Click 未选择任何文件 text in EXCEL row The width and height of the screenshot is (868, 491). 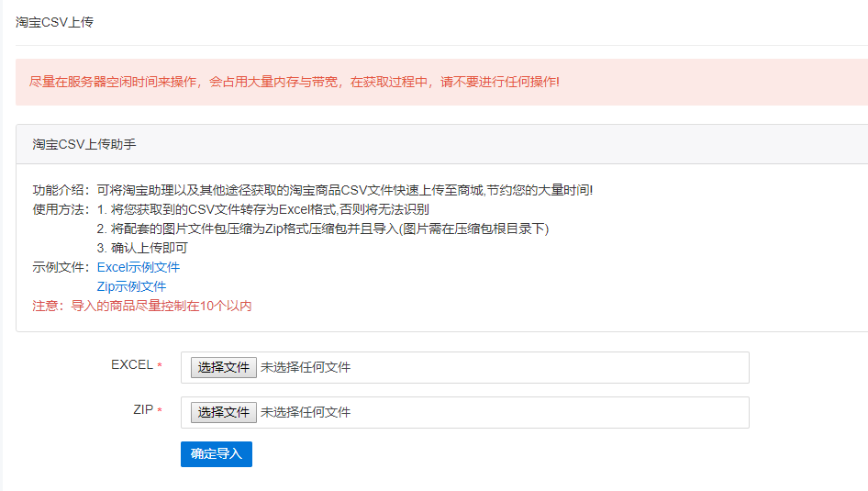pos(306,367)
